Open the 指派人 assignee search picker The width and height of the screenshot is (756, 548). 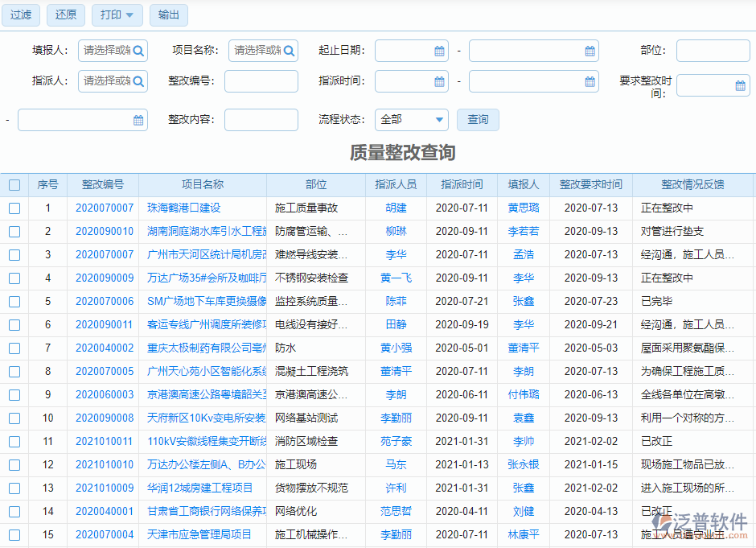[137, 80]
